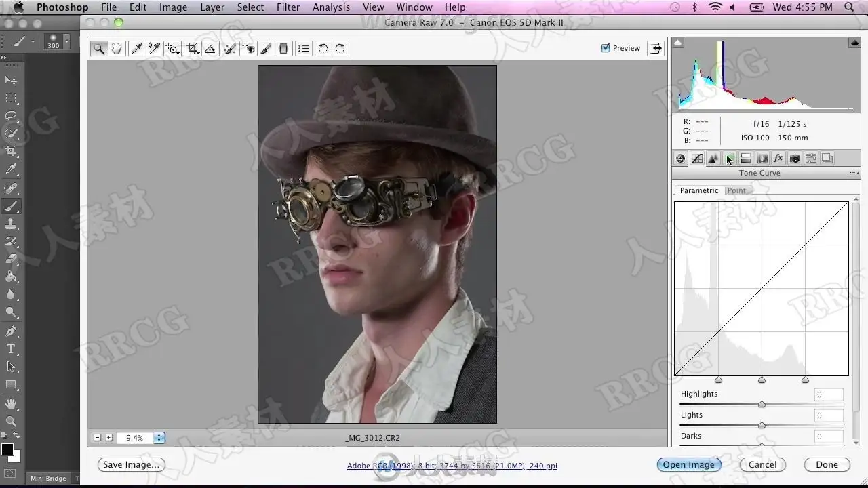The image size is (868, 488).
Task: Open the Tone Curve panel flyout menu
Action: click(854, 174)
